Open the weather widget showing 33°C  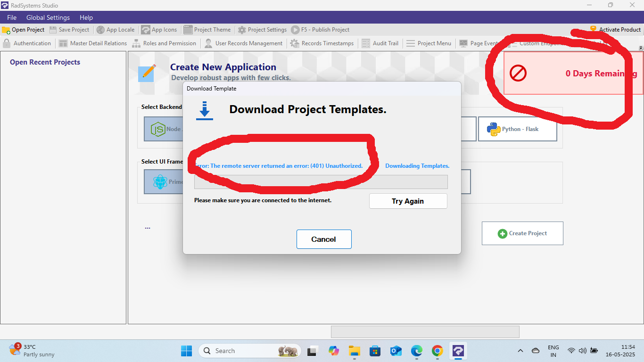click(x=32, y=351)
